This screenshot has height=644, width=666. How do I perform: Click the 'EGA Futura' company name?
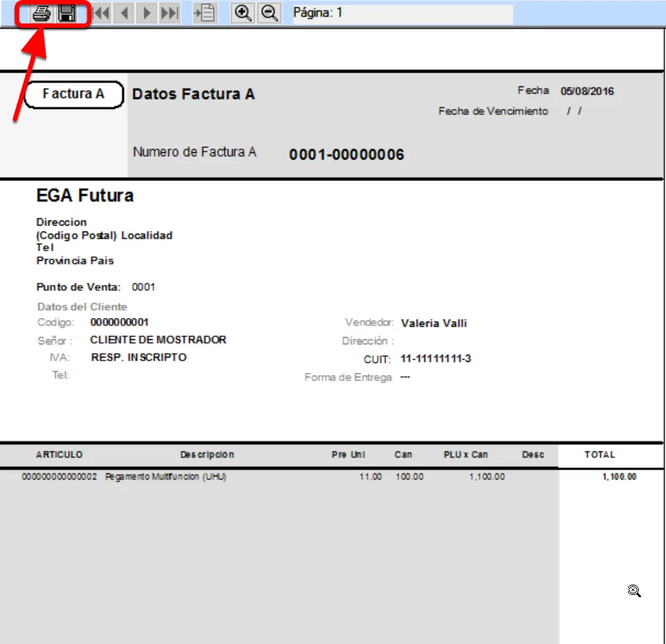85,196
